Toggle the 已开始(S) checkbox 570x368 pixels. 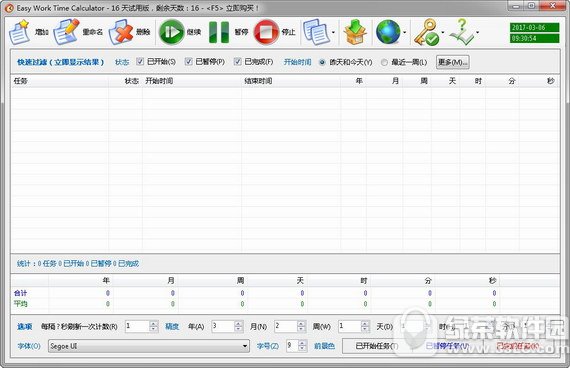coord(140,61)
